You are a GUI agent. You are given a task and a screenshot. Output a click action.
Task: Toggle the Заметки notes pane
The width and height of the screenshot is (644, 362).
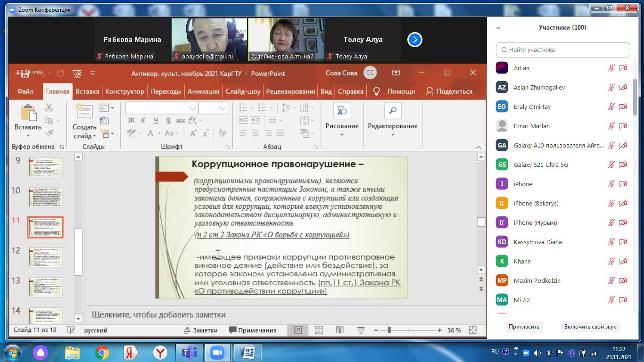coord(200,330)
